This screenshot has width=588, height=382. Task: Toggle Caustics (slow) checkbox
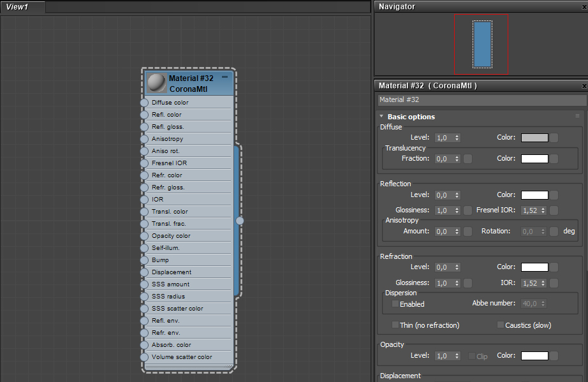pyautogui.click(x=501, y=325)
